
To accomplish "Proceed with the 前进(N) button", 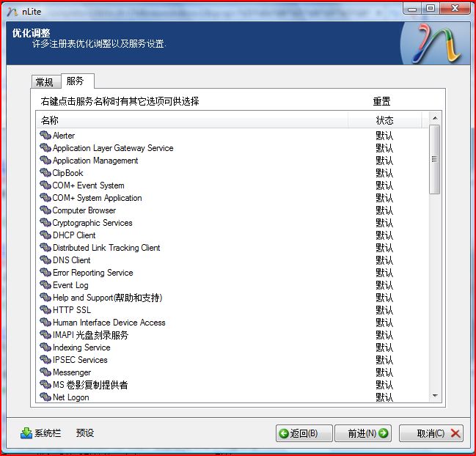I will [x=363, y=433].
